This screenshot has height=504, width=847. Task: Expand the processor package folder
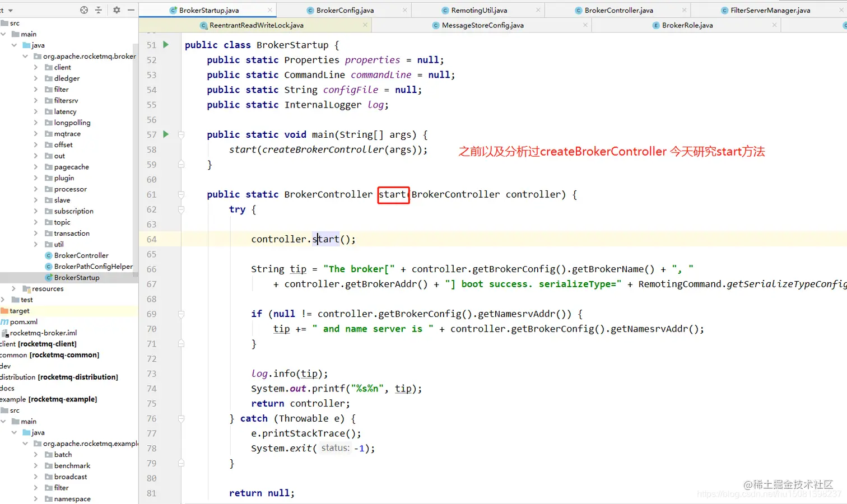tap(36, 189)
